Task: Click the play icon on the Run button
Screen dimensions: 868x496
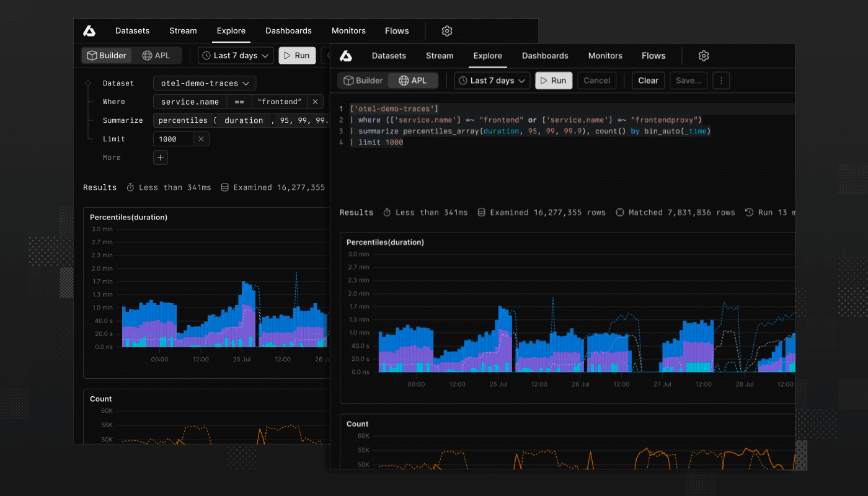Action: pos(544,80)
